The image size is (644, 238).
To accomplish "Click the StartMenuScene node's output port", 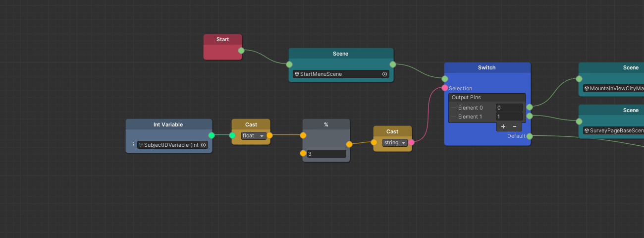I will point(393,64).
